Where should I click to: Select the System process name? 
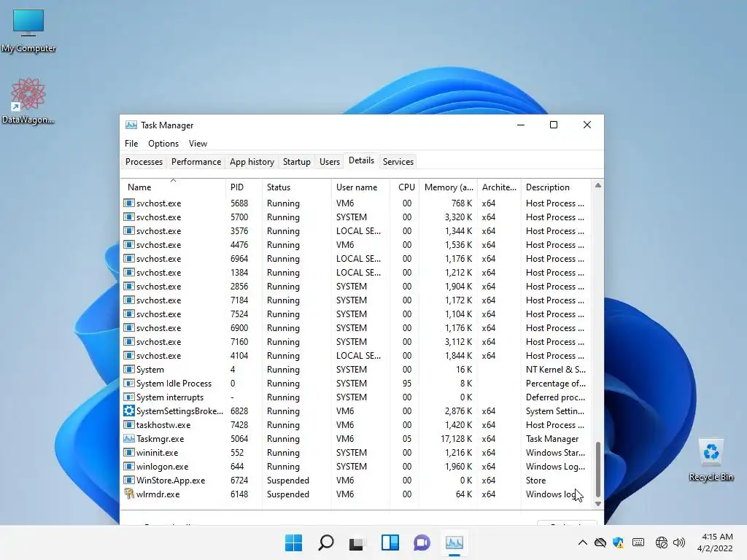coord(150,370)
